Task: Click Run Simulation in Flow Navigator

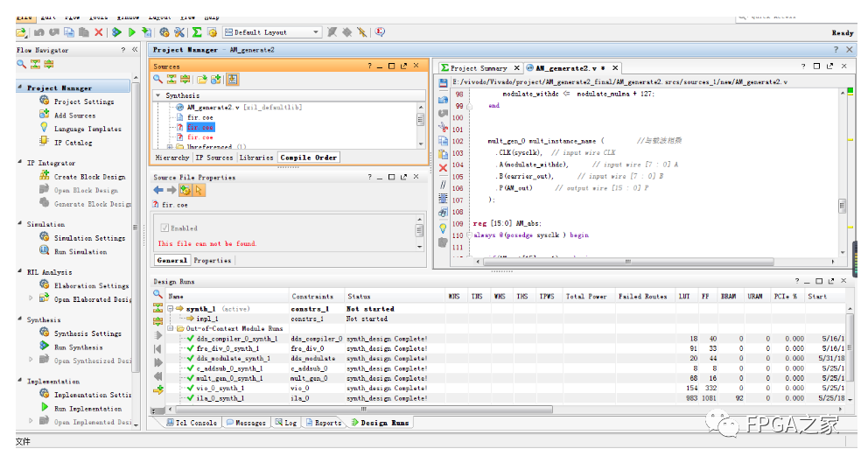Action: click(x=80, y=251)
